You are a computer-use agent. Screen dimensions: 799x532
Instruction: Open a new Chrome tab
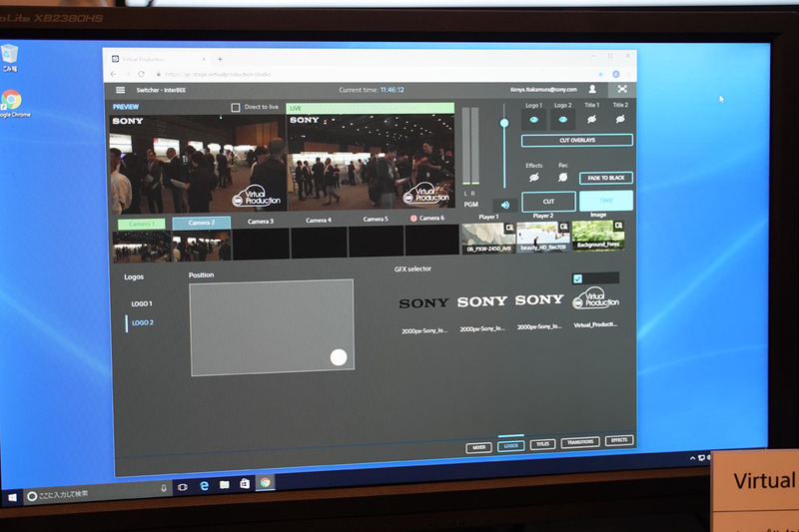click(x=220, y=59)
